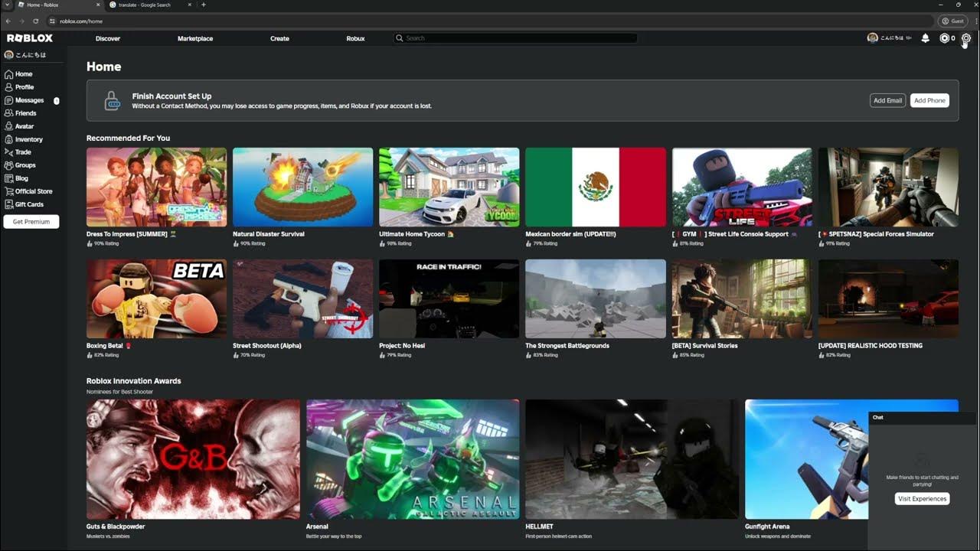Open the Dress To Impress game thumbnail
The height and width of the screenshot is (551, 980).
[x=156, y=187]
